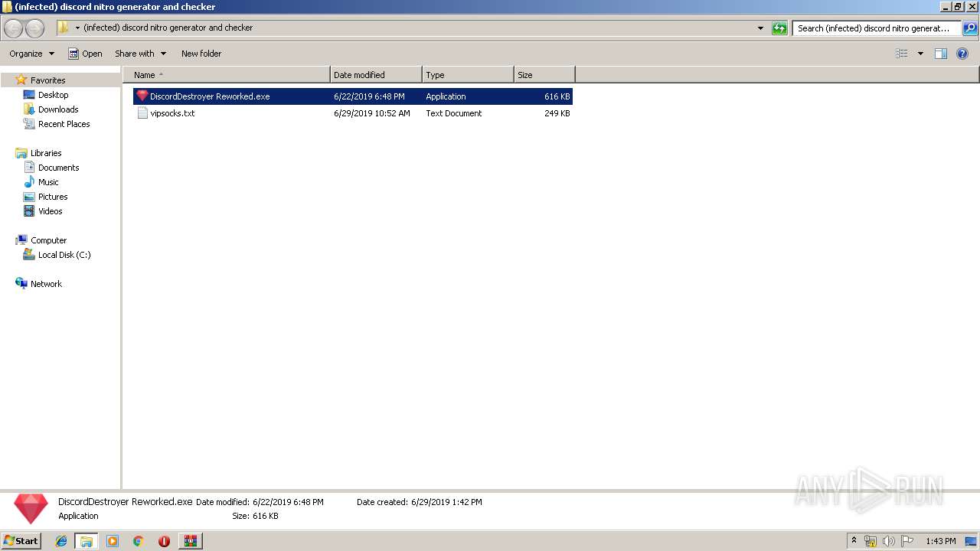Click the search magnifier icon
The height and width of the screenshot is (551, 980).
(x=970, y=28)
